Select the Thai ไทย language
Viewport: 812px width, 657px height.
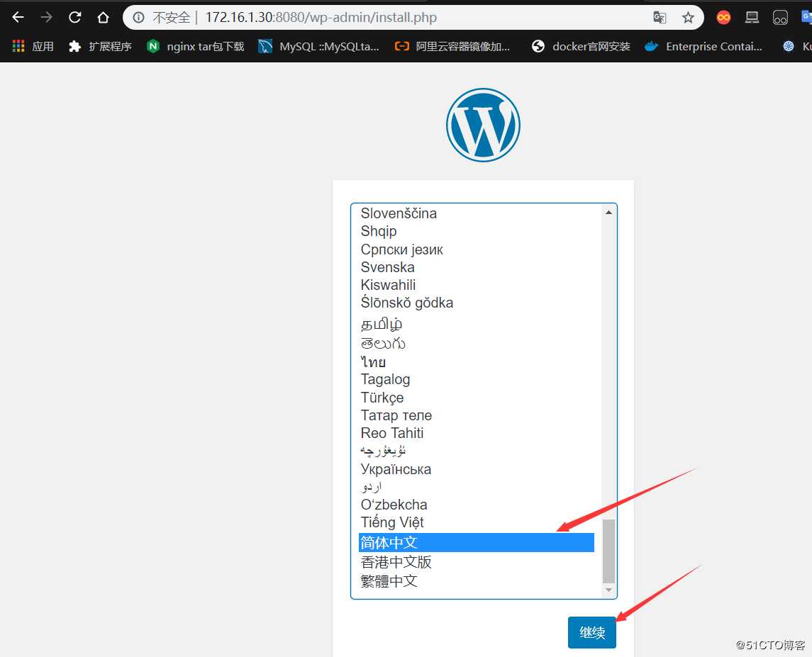point(477,361)
